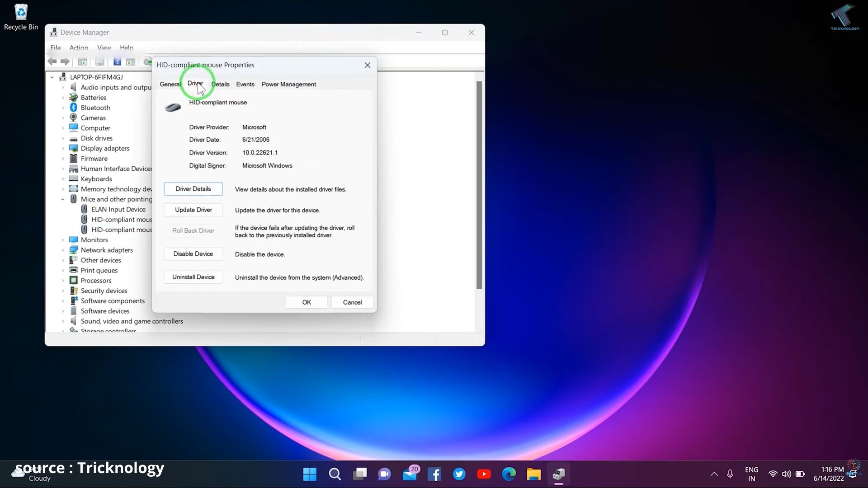Switch to the General tab
Screen dimensions: 868x488
170,84
